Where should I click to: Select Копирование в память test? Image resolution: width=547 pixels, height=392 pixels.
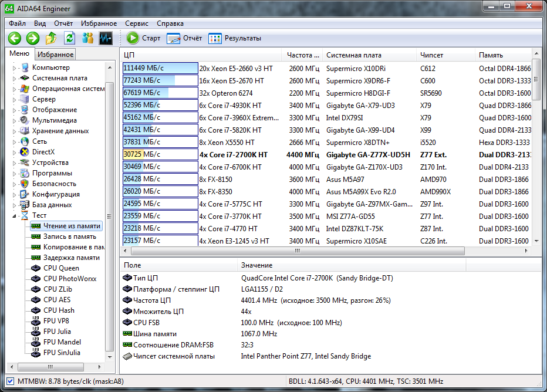(x=67, y=247)
